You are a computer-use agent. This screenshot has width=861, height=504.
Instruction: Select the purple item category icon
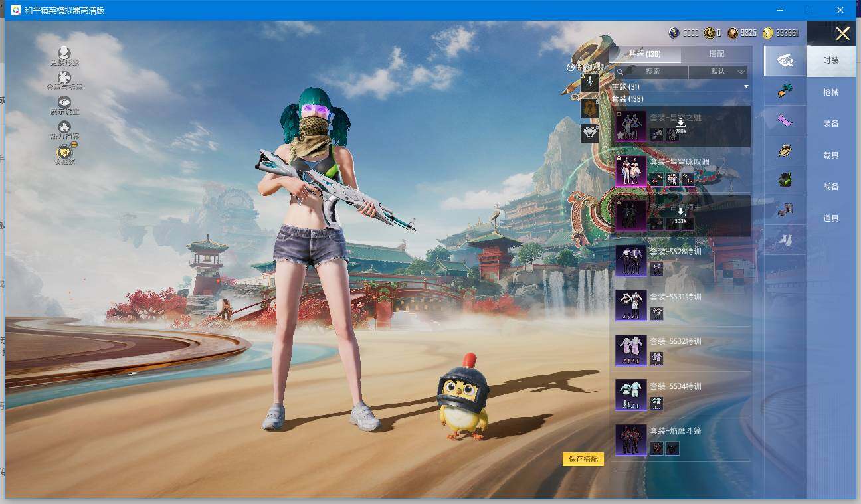pos(785,121)
